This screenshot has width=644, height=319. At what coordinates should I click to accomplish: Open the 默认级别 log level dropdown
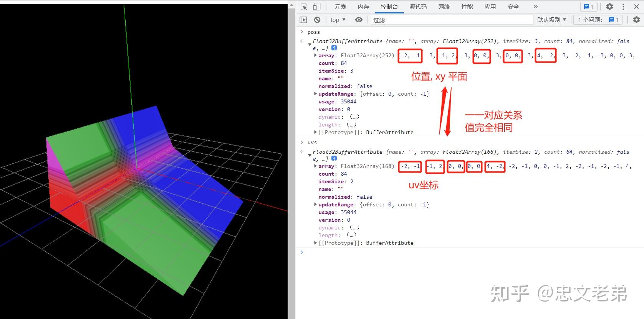[551, 20]
